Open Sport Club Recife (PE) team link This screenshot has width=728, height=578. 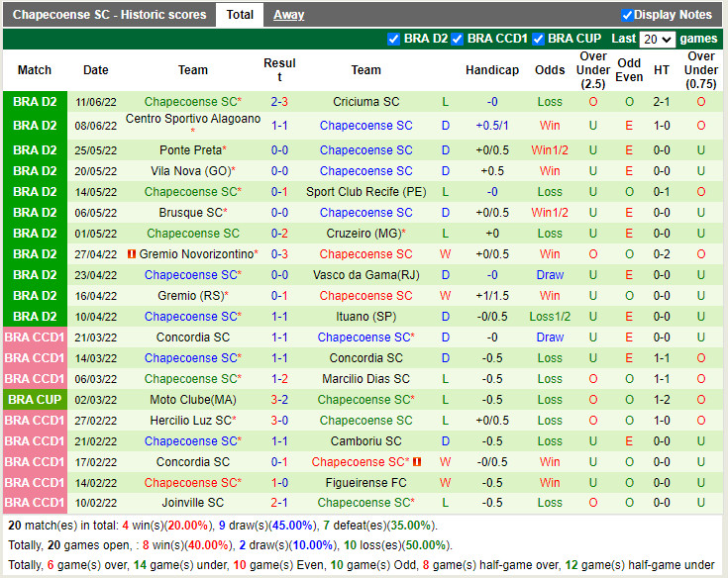pos(365,192)
